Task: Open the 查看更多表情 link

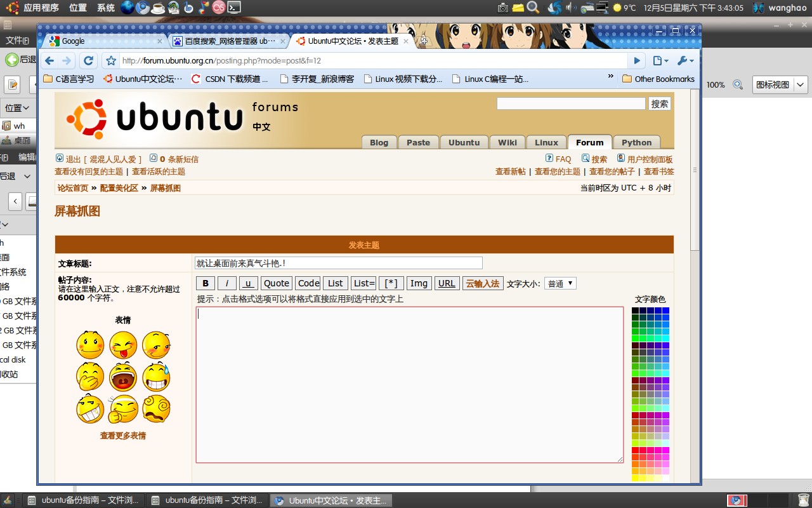Action: 123,436
